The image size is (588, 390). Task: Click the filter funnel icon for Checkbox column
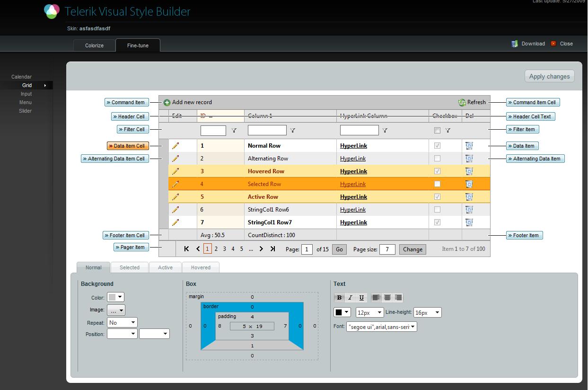coord(448,131)
